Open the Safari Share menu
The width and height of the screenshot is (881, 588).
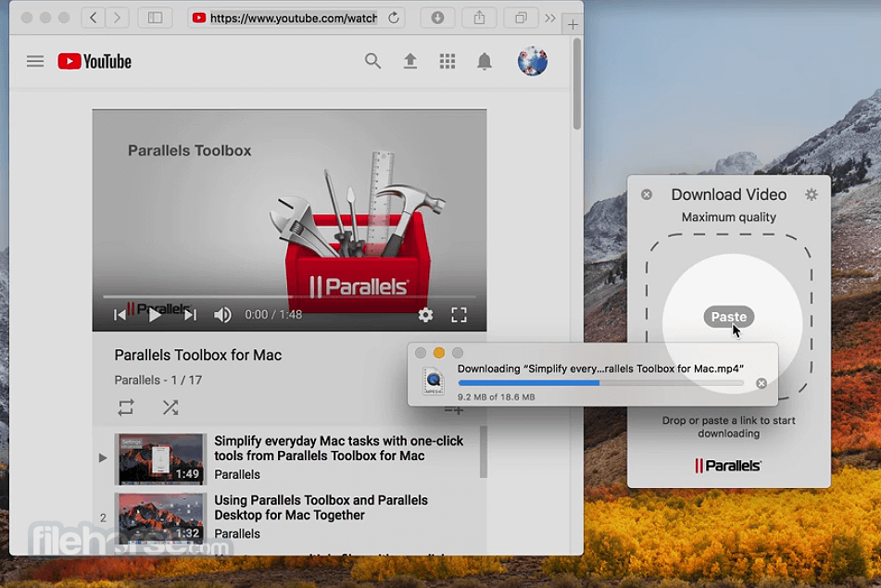[x=479, y=18]
